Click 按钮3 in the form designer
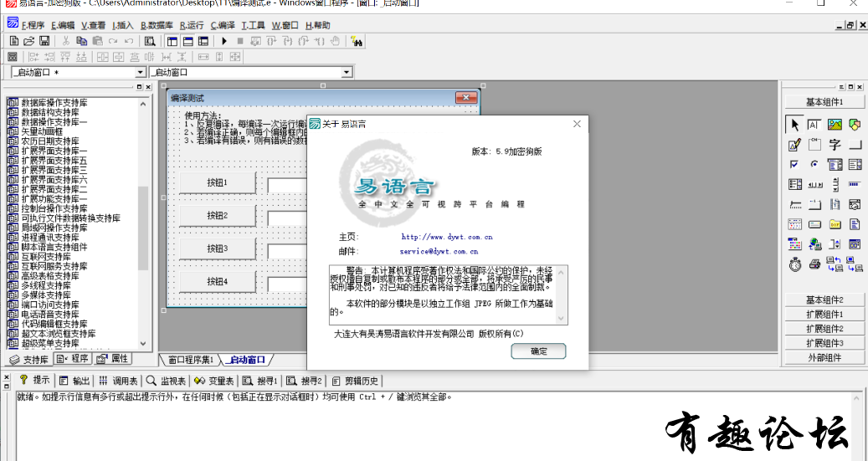The image size is (868, 461). click(x=218, y=248)
